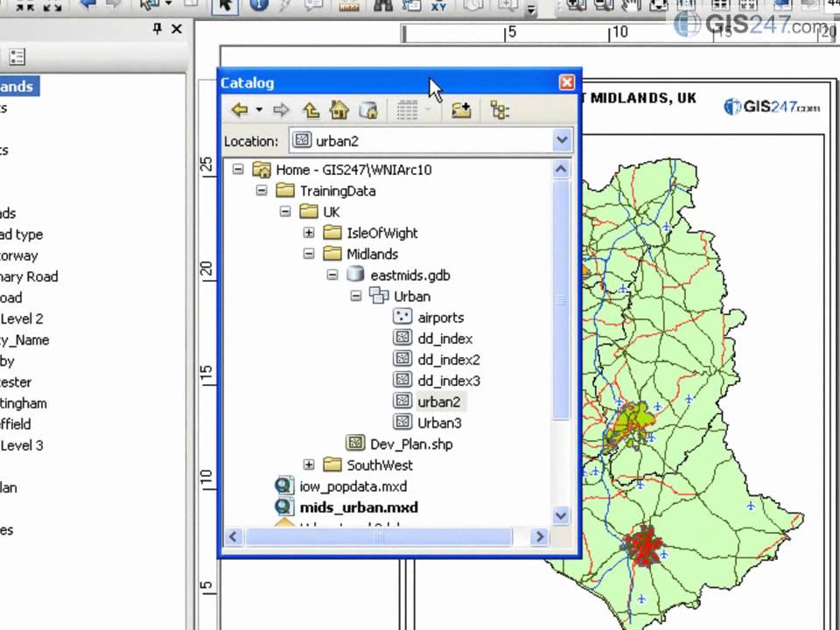Select the urban2 feature class

pos(438,402)
